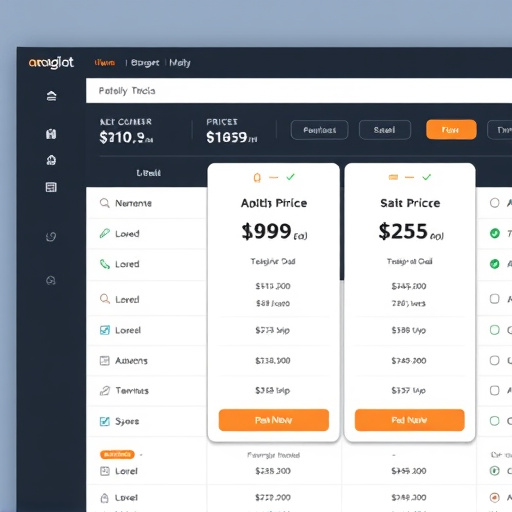Click the blue check icon beside Loreel

click(105, 330)
